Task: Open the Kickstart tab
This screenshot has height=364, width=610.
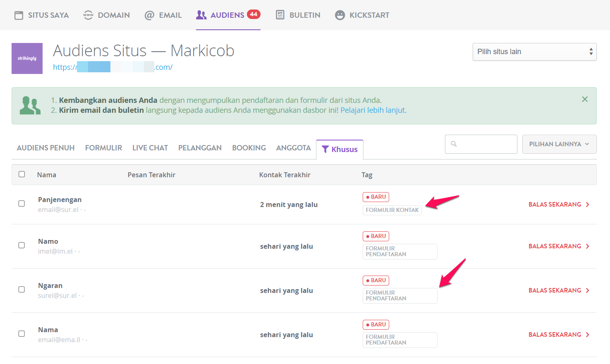Action: click(x=362, y=15)
